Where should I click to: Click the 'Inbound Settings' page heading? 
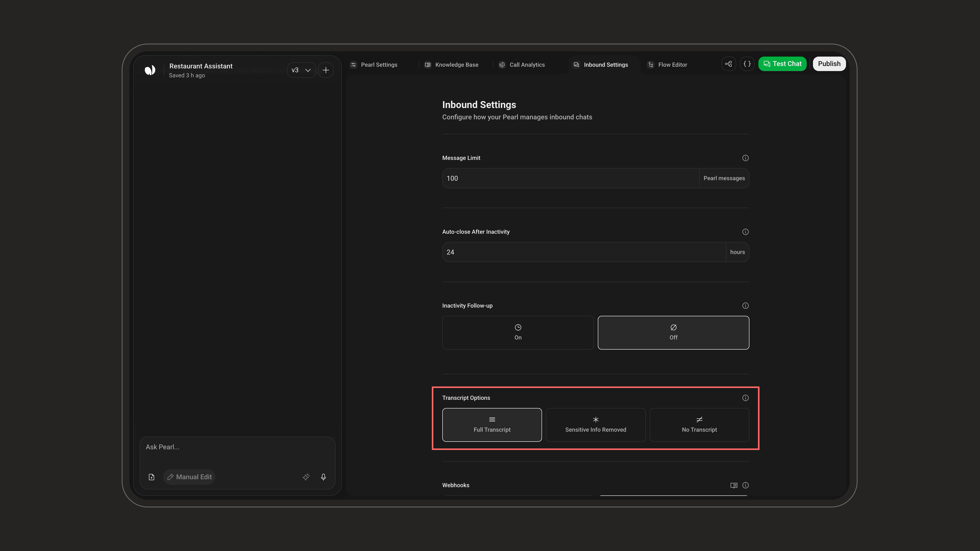[479, 105]
